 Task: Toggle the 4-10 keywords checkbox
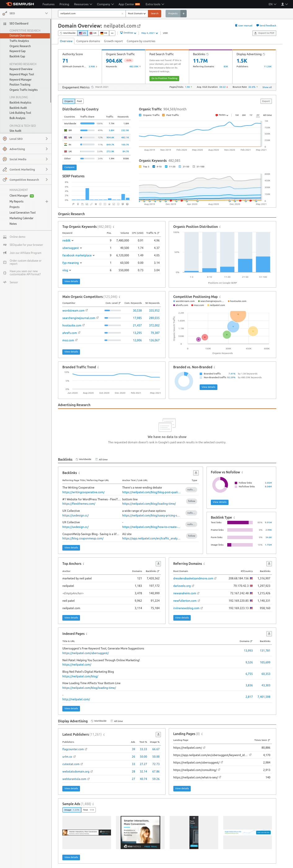[154, 166]
